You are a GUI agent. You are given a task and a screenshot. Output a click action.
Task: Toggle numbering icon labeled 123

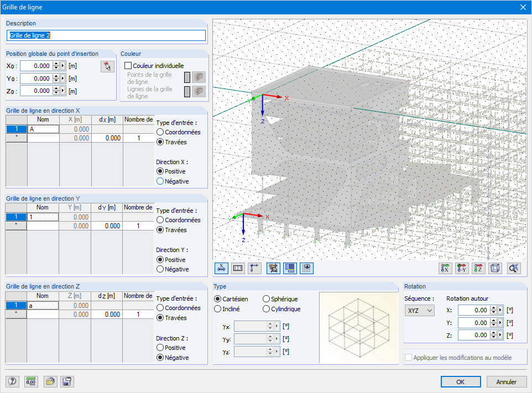pos(238,268)
